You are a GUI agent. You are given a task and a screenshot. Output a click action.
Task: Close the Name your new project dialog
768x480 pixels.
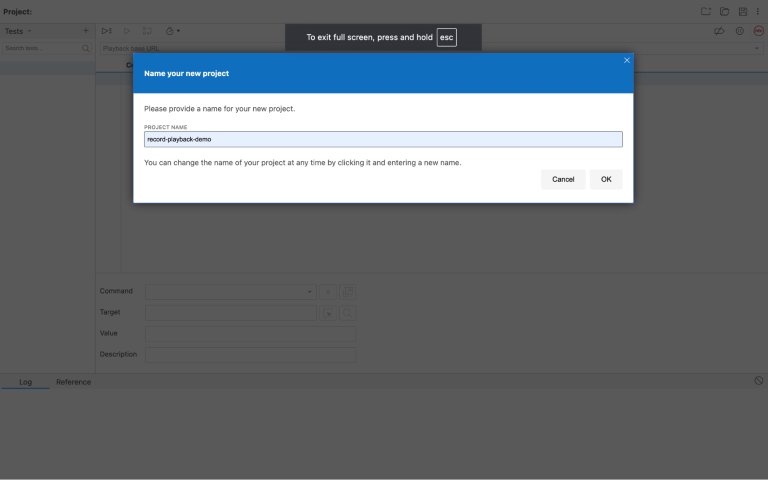pos(626,60)
